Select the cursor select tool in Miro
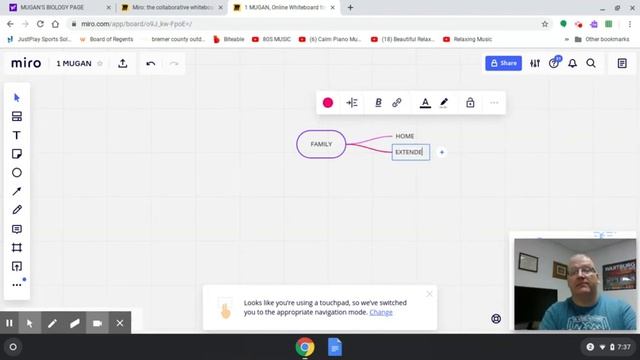 tap(17, 98)
